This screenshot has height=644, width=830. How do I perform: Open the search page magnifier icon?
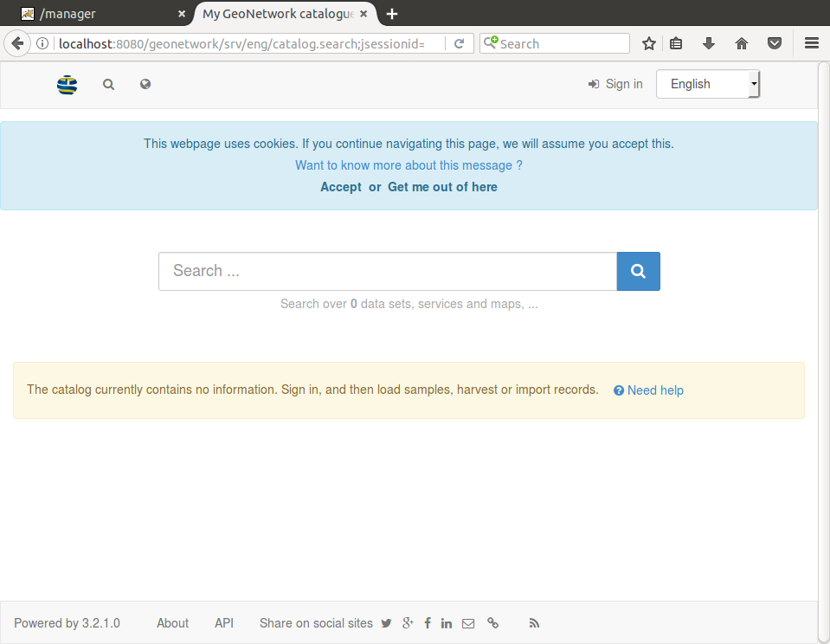pyautogui.click(x=108, y=85)
